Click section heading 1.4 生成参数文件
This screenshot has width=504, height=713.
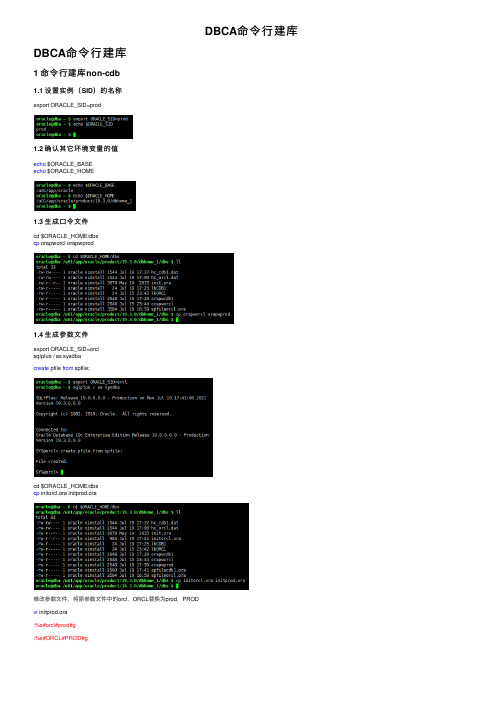61,335
